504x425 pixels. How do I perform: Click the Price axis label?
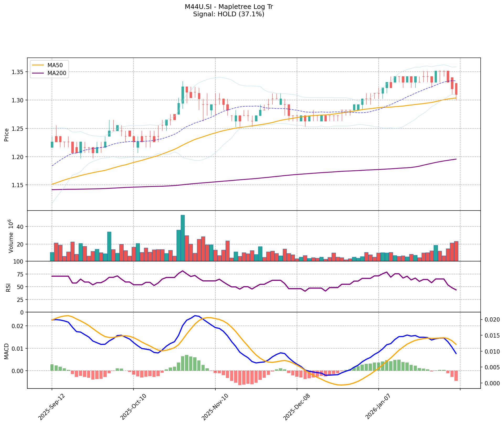click(x=7, y=134)
